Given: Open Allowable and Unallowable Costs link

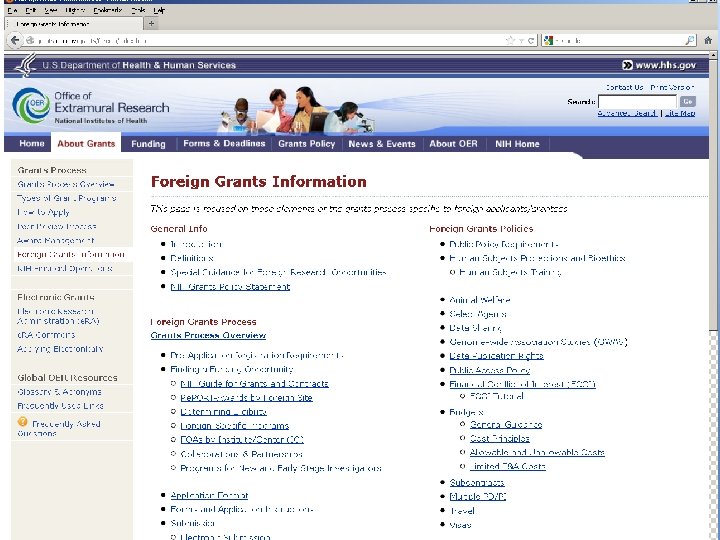Looking at the screenshot, I should point(537,452).
